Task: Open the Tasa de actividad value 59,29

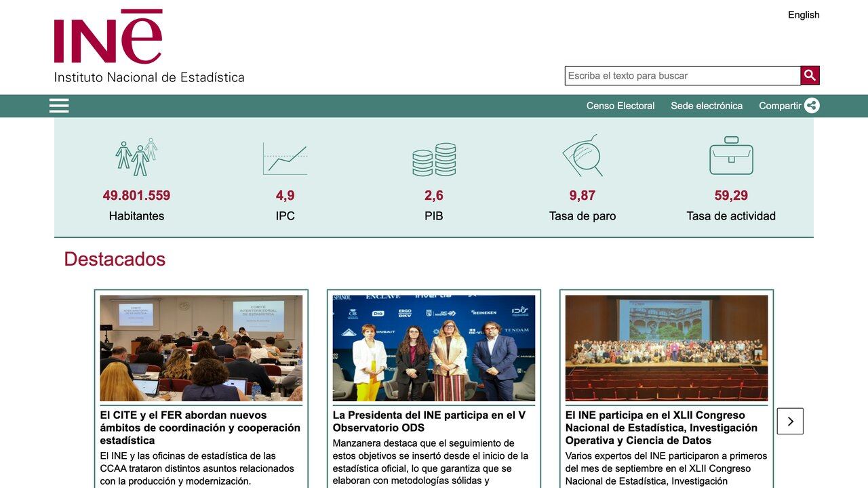Action: point(731,196)
